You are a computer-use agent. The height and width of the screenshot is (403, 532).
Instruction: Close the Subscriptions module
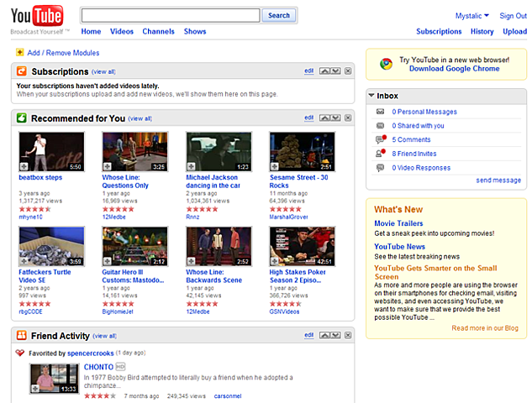348,71
